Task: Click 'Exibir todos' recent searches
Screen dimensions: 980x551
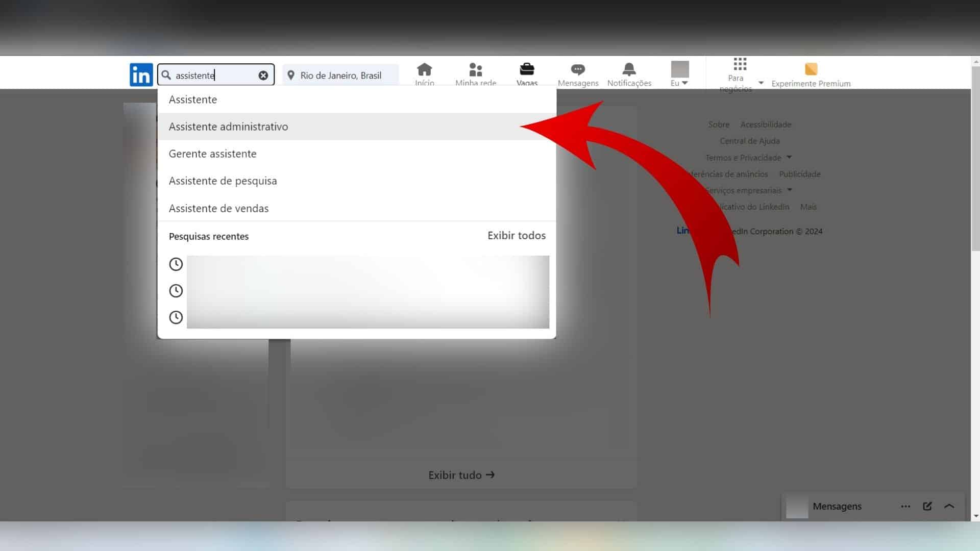Action: [x=516, y=236]
